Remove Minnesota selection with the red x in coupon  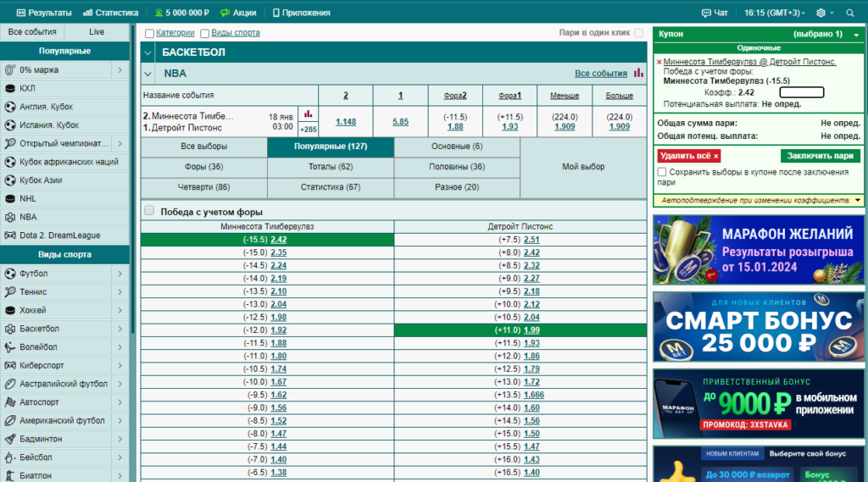[659, 62]
